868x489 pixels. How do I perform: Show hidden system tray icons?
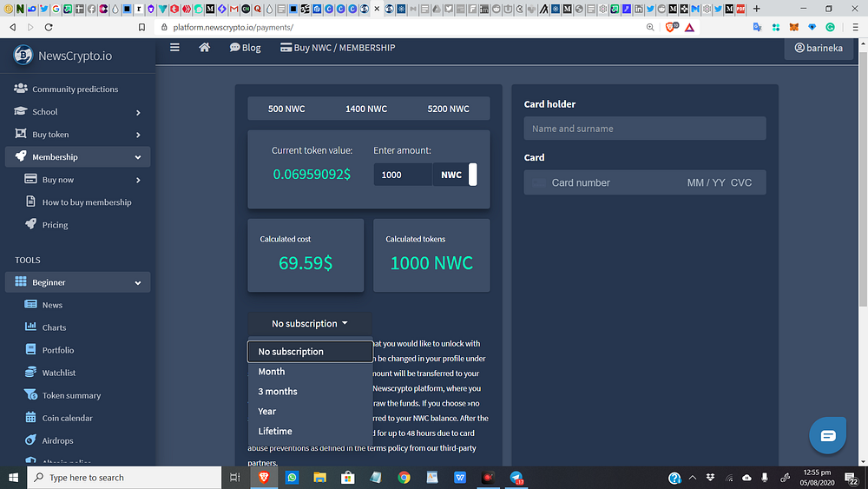(x=693, y=478)
